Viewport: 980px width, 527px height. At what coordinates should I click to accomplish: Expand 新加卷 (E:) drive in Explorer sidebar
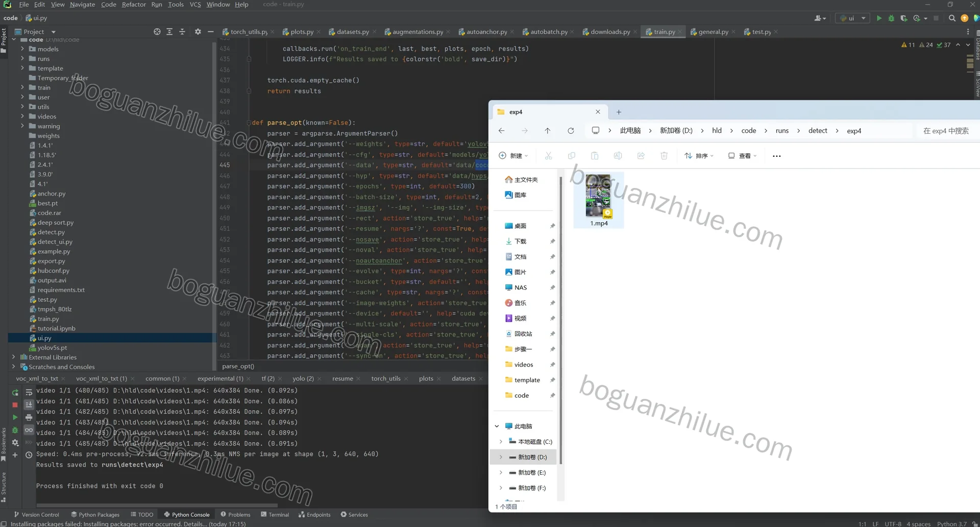(x=501, y=472)
